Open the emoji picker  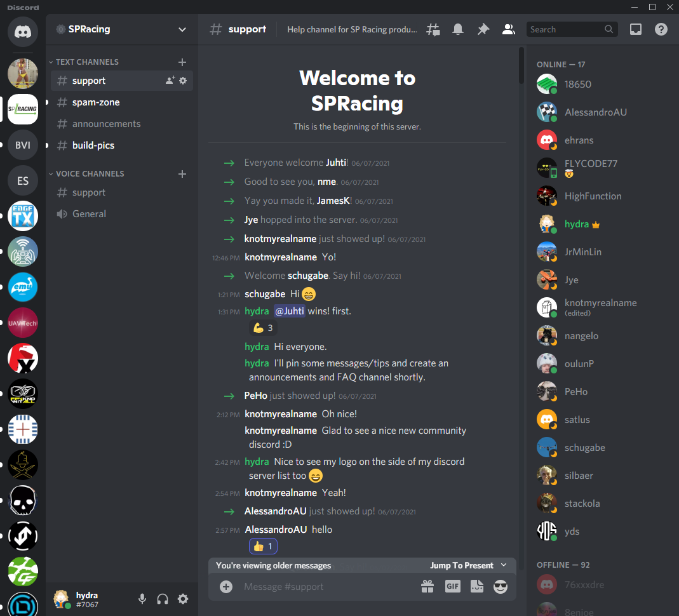tap(501, 587)
